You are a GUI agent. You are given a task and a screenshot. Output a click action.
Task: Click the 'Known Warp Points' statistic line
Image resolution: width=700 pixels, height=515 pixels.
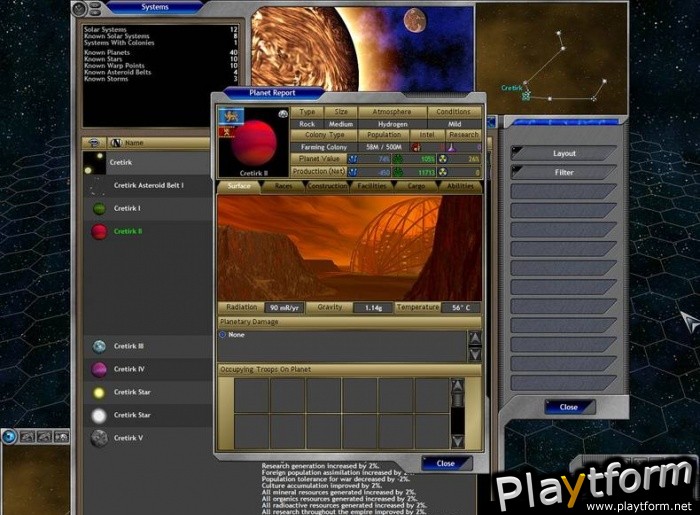161,66
